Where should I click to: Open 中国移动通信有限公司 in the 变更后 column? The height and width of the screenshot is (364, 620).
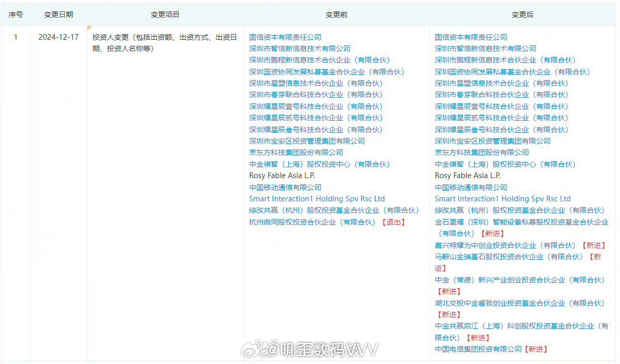point(471,187)
